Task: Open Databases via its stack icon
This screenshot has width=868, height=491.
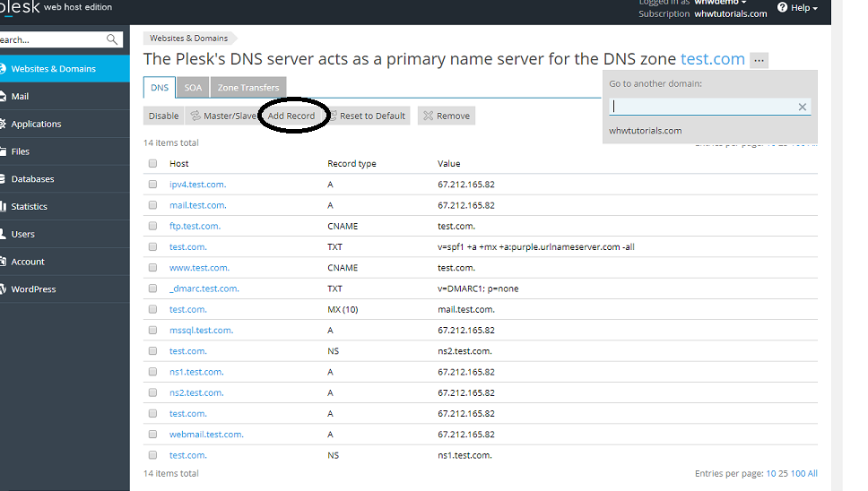Action: 3,179
